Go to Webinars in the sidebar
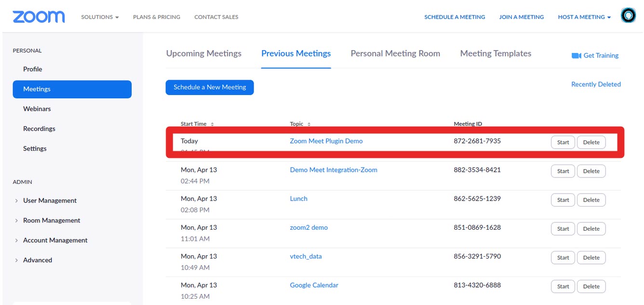This screenshot has width=644, height=305. (x=37, y=109)
